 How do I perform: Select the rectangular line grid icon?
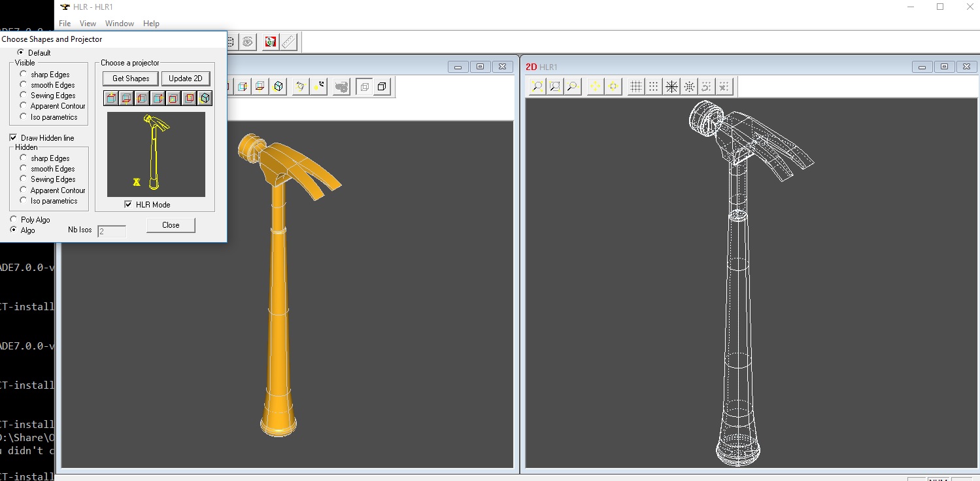point(635,86)
